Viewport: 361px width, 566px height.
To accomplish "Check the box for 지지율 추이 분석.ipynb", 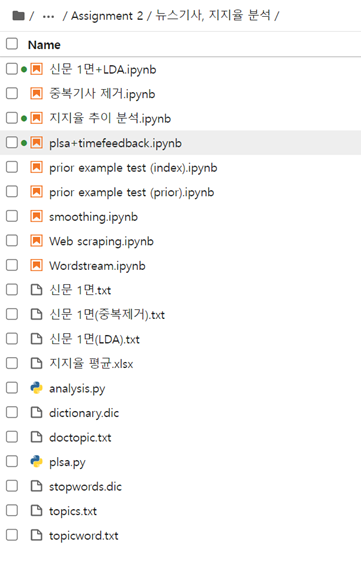I will [x=12, y=118].
